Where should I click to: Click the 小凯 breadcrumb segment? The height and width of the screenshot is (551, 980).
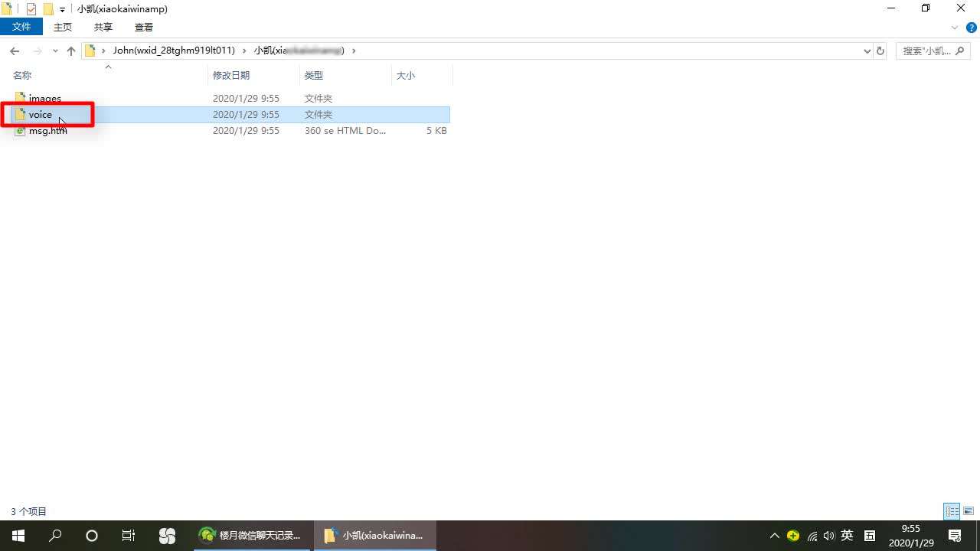(299, 51)
